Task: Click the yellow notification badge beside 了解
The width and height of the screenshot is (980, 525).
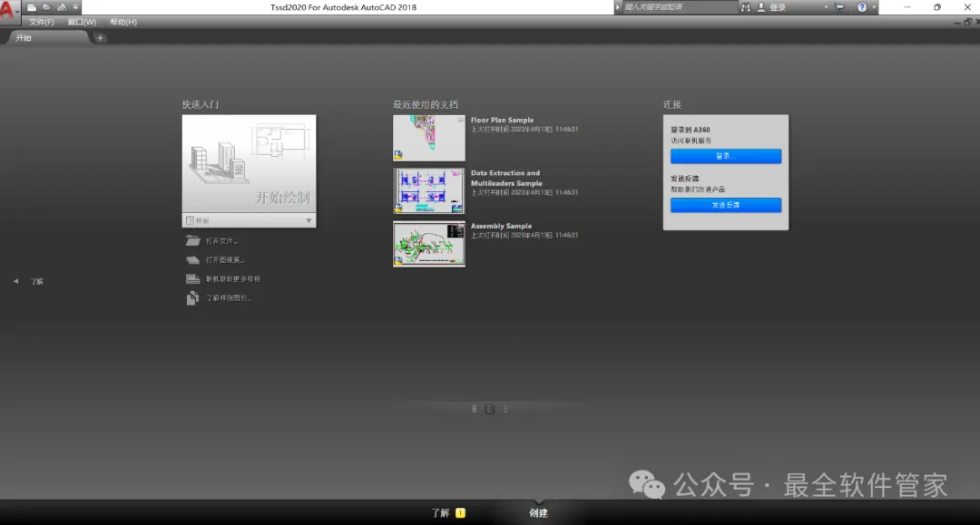Action: (x=461, y=513)
